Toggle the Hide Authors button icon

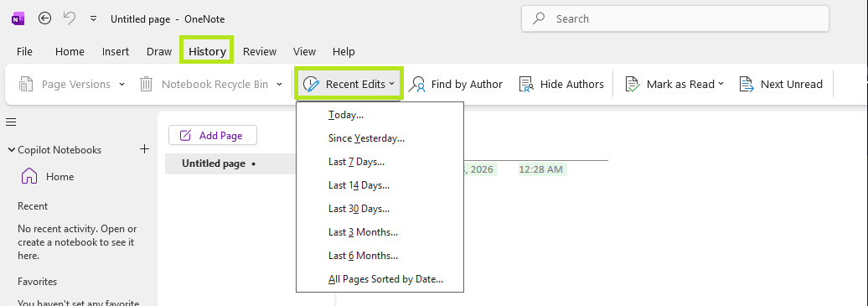526,85
